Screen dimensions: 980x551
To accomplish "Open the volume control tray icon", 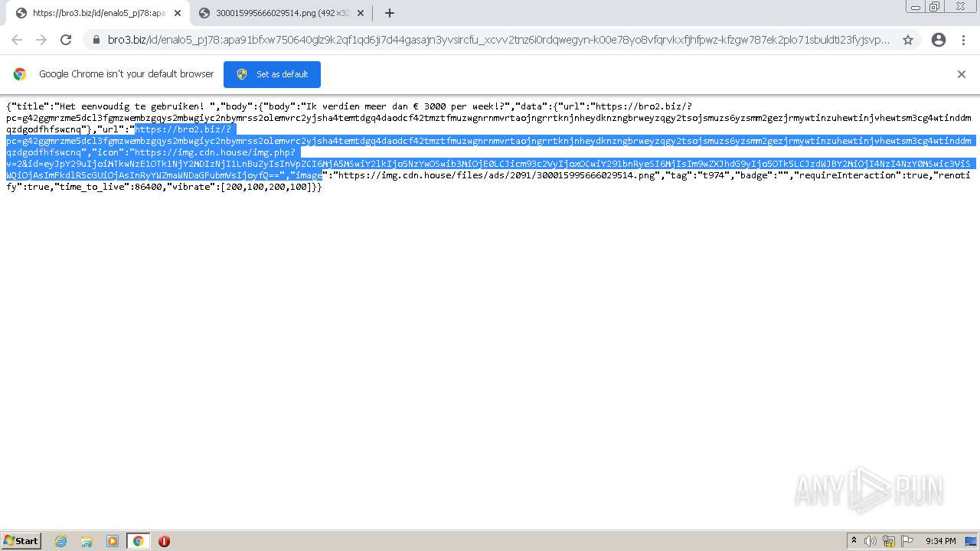I will click(871, 541).
